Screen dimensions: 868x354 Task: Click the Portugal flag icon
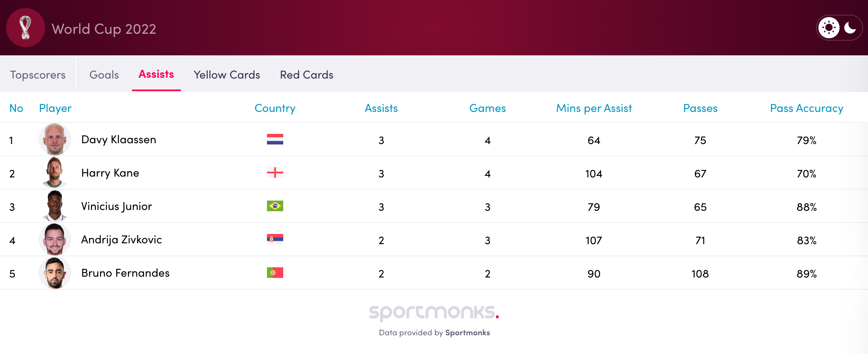click(275, 273)
